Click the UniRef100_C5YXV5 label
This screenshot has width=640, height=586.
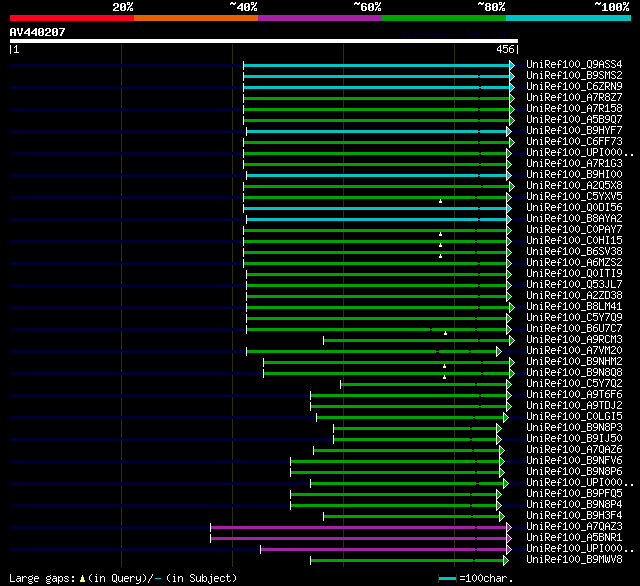coord(574,197)
